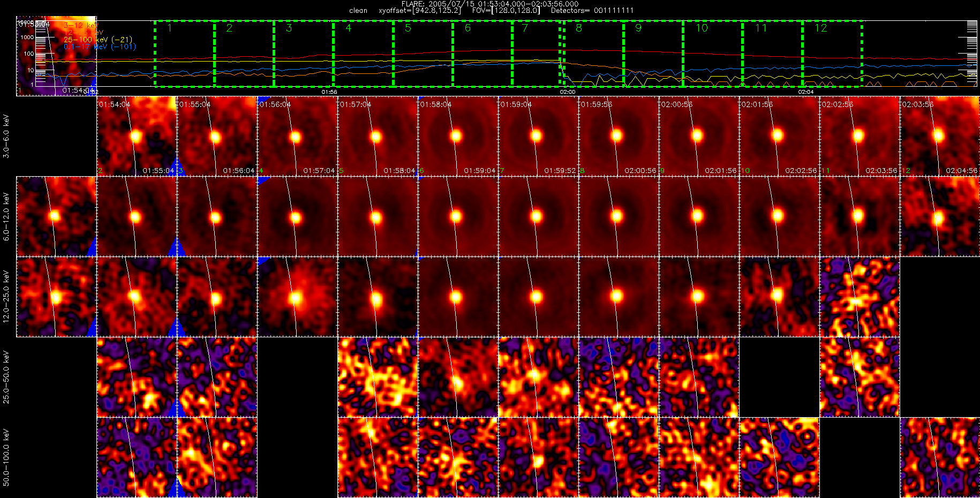This screenshot has width=980, height=498.
Task: Open the 50.0-100.0 keV image for interval 2
Action: [x=137, y=457]
